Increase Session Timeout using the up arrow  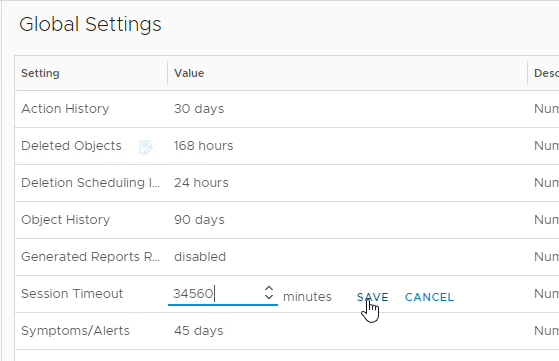click(x=269, y=288)
